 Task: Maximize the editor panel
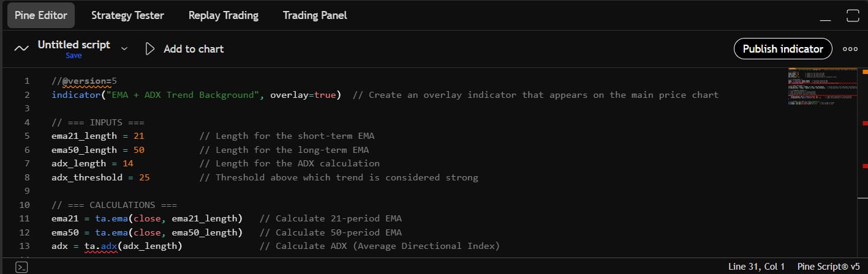tap(853, 16)
